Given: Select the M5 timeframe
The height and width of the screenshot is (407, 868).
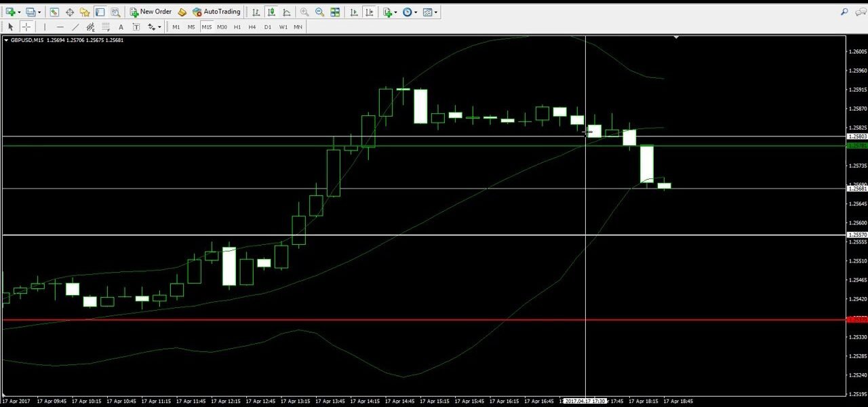Looking at the screenshot, I should (x=191, y=27).
